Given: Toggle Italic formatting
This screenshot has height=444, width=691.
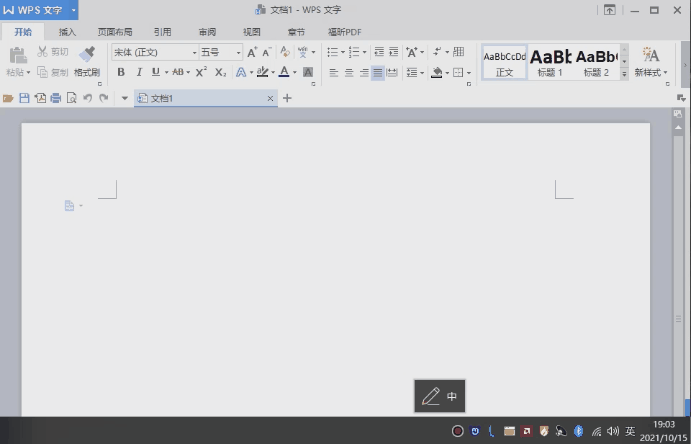Looking at the screenshot, I should (x=138, y=72).
